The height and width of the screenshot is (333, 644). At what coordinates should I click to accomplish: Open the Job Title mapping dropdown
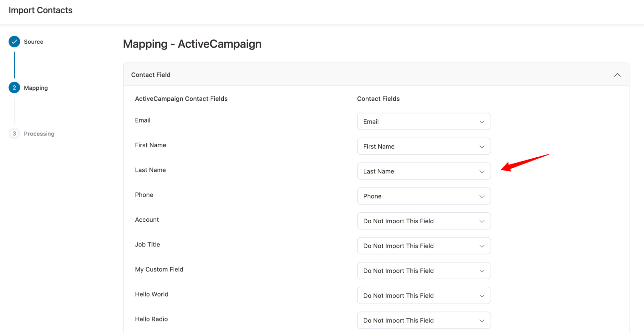tap(423, 246)
